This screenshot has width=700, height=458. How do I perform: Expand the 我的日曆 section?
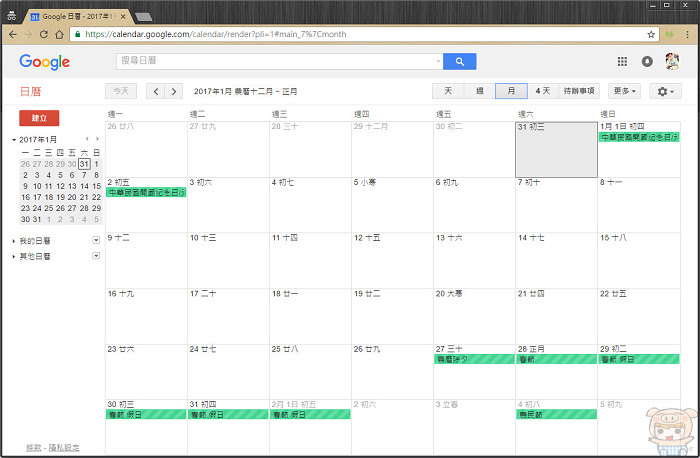(x=14, y=241)
